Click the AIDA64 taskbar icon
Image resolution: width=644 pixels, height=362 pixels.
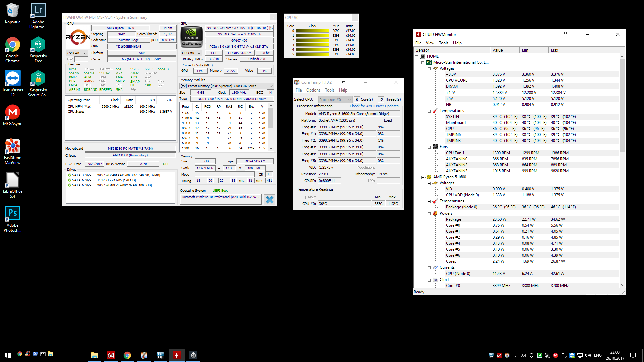pyautogui.click(x=111, y=355)
